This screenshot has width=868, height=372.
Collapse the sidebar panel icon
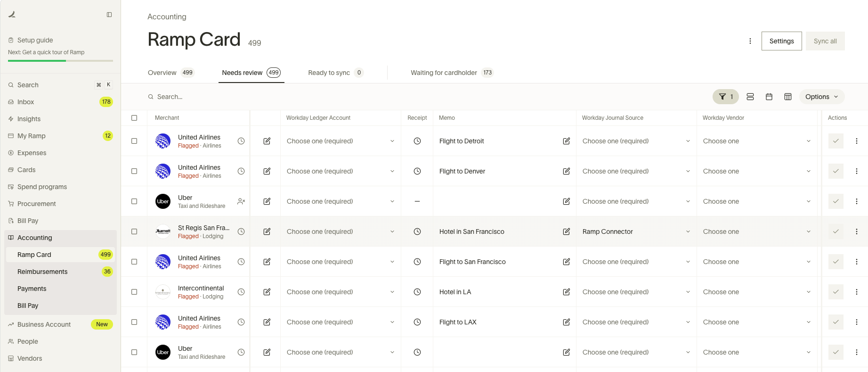click(109, 15)
